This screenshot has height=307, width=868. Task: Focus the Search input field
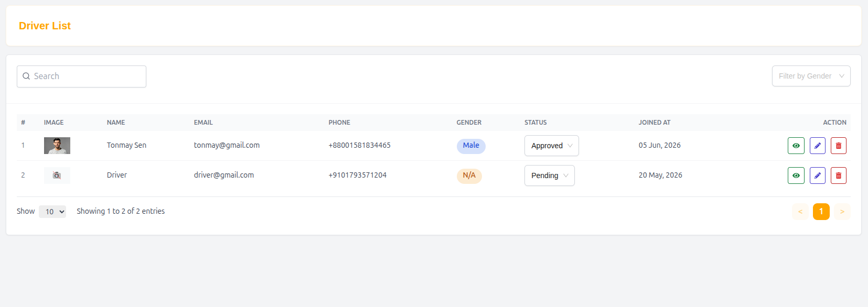tap(81, 76)
